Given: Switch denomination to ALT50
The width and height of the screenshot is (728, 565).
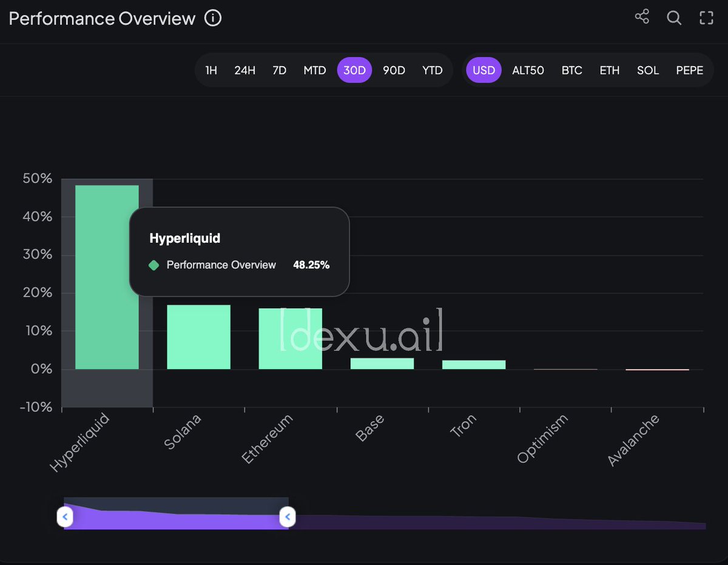Looking at the screenshot, I should (x=528, y=70).
